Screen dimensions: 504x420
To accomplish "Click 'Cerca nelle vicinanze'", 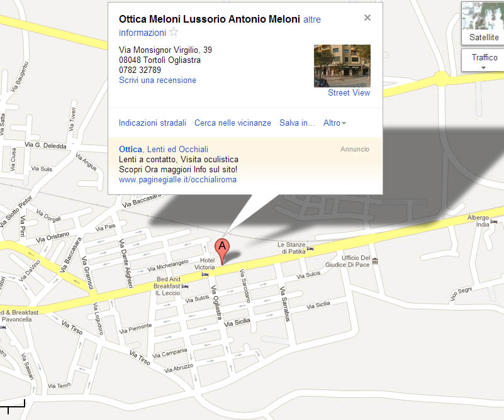I will click(x=233, y=123).
